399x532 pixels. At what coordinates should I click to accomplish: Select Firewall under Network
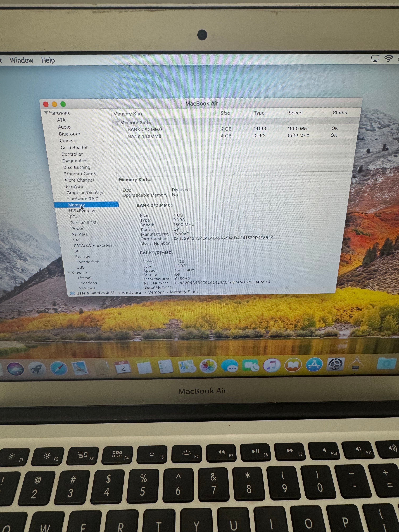coord(85,278)
